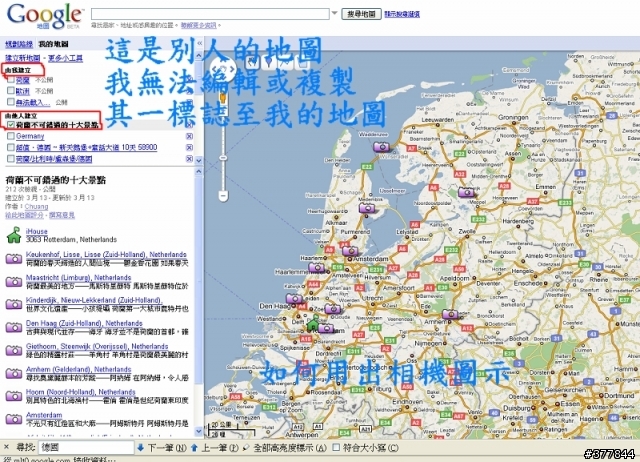Viewport: 640px width, 462px height.
Task: Click the zoom out minus button
Action: [x=223, y=196]
